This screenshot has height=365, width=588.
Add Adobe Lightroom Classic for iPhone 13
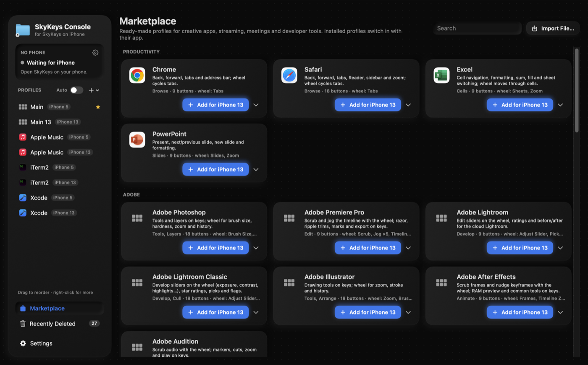point(215,312)
